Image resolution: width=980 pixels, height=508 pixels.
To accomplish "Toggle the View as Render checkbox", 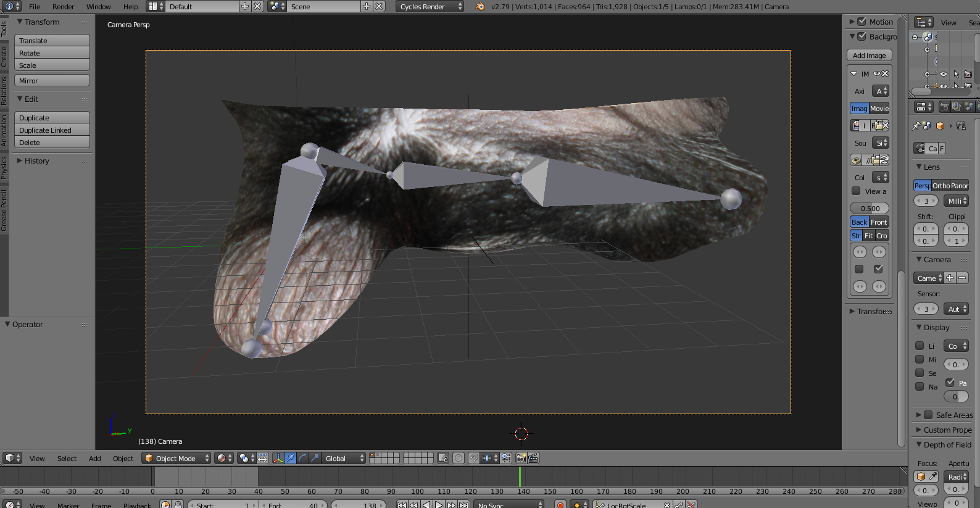I will click(x=856, y=191).
